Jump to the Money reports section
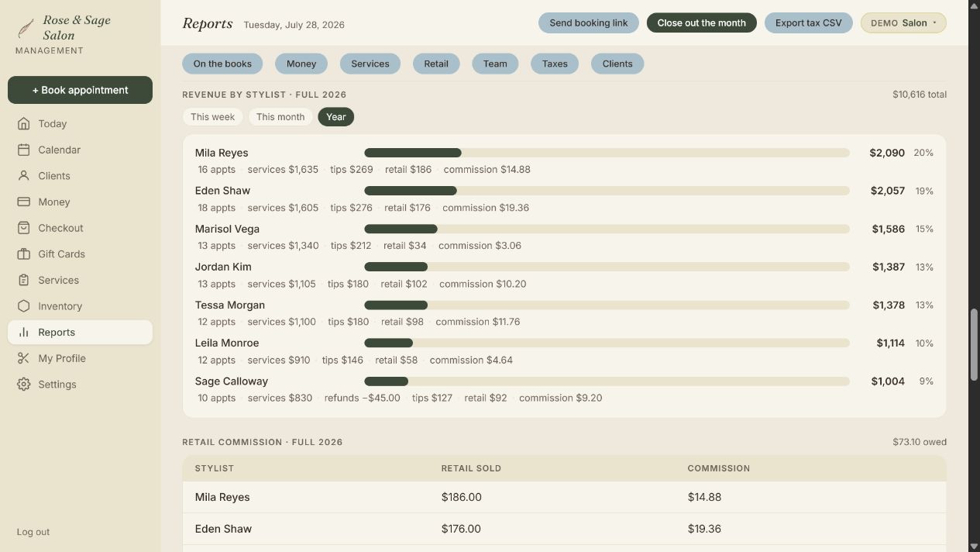The height and width of the screenshot is (552, 980). [x=301, y=64]
